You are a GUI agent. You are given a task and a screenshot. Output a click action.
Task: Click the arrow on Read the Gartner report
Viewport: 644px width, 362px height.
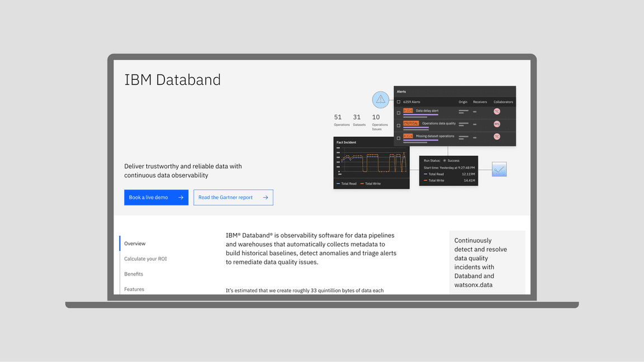(x=266, y=198)
